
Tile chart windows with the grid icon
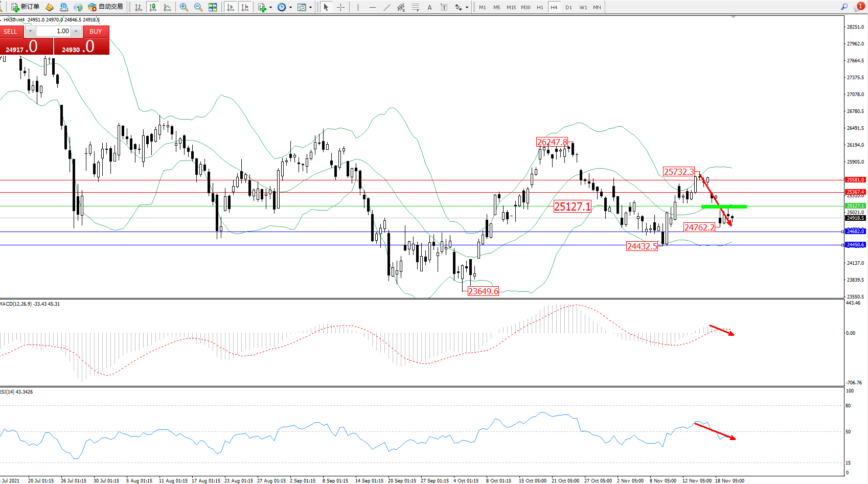[213, 7]
